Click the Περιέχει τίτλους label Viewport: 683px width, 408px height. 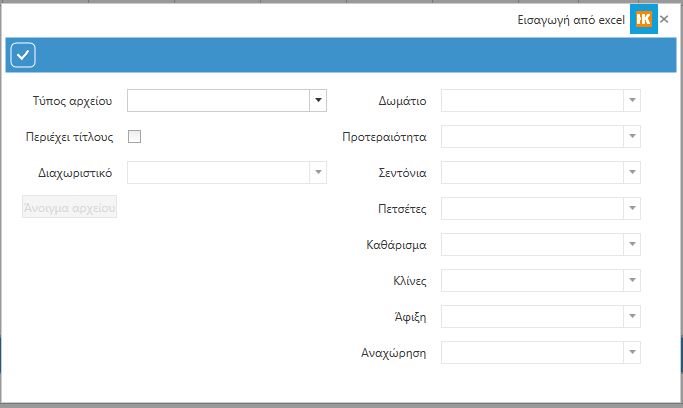70,137
